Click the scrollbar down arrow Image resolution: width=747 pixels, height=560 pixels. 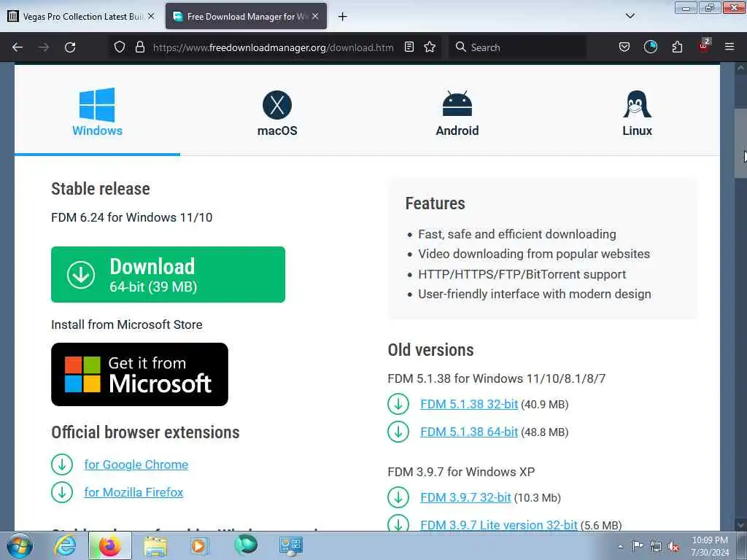click(x=740, y=525)
